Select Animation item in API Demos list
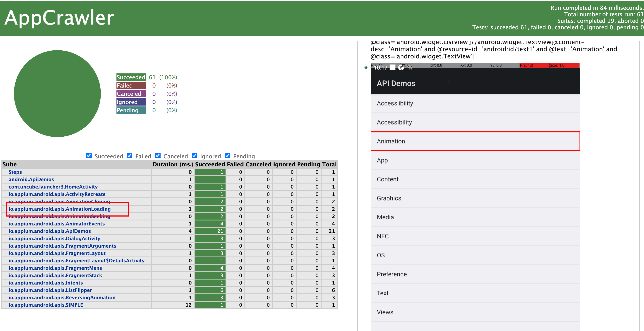Viewport: 644px width, 331px height. point(475,141)
